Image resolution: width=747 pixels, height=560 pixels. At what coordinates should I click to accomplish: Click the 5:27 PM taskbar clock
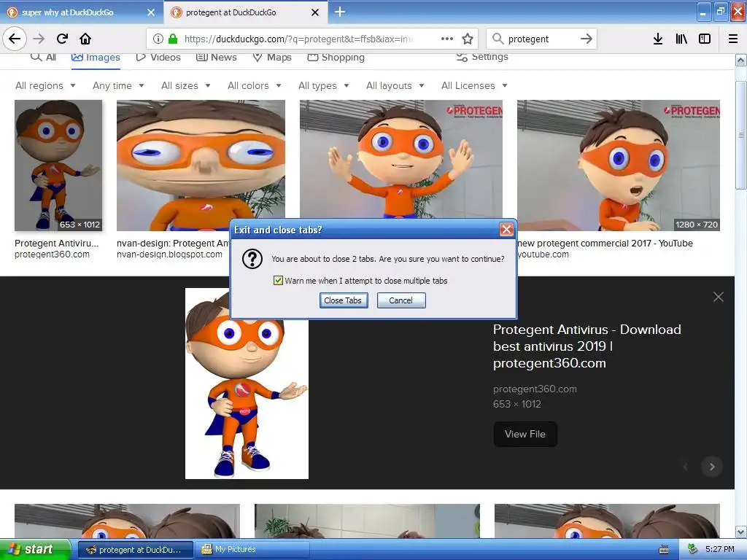point(719,550)
